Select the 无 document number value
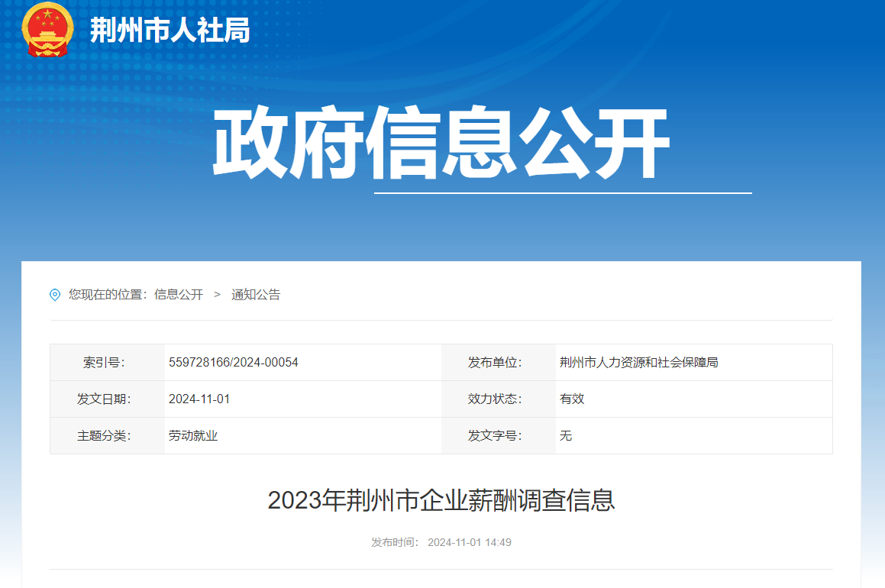Viewport: 885px width, 588px height. point(566,435)
